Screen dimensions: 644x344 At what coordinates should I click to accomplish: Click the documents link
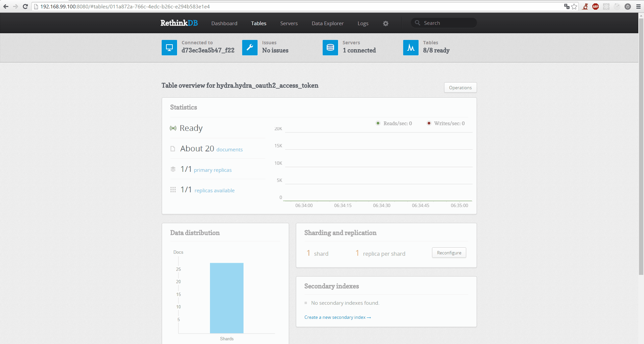[229, 150]
